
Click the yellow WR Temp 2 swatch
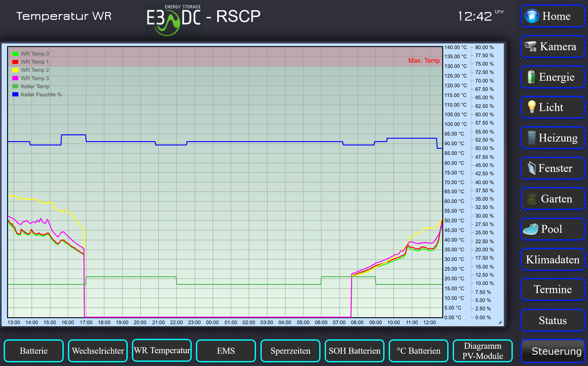coord(15,70)
